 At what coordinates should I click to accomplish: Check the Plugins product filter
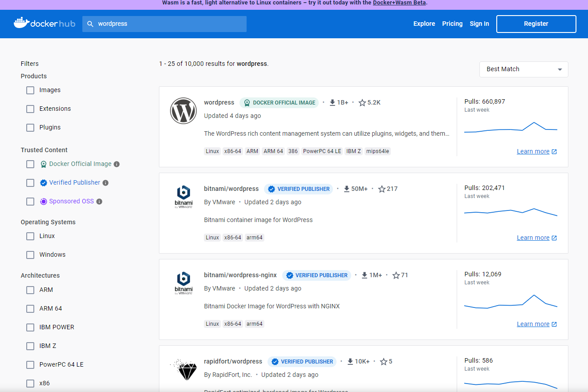pos(30,128)
